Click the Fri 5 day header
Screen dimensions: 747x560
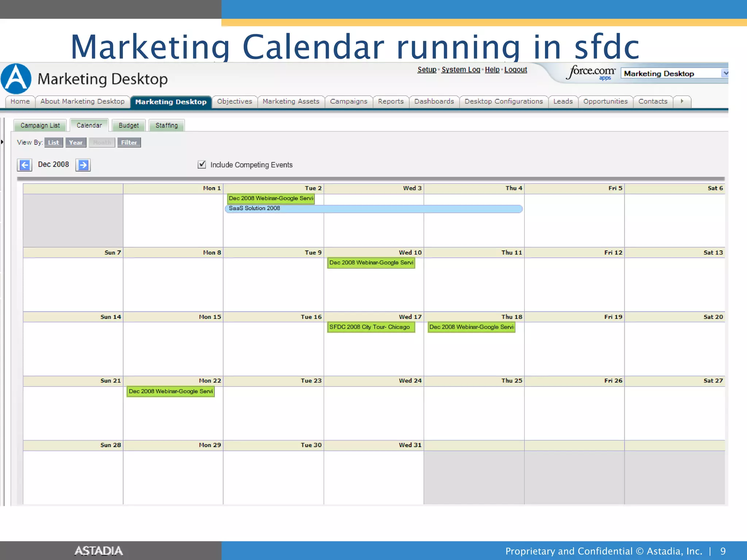click(x=574, y=188)
